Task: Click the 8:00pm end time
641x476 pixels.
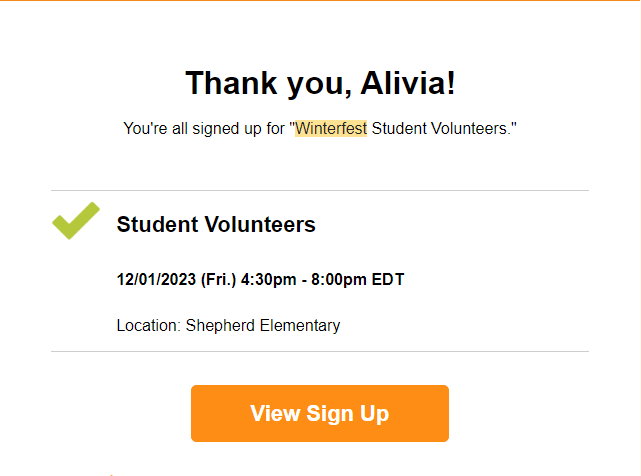Action: [339, 280]
